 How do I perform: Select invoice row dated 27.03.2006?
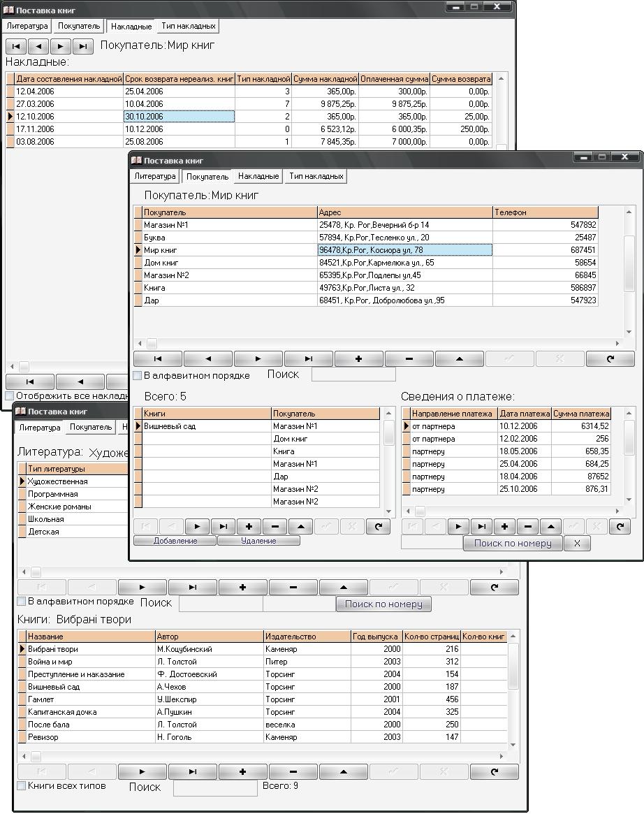249,104
